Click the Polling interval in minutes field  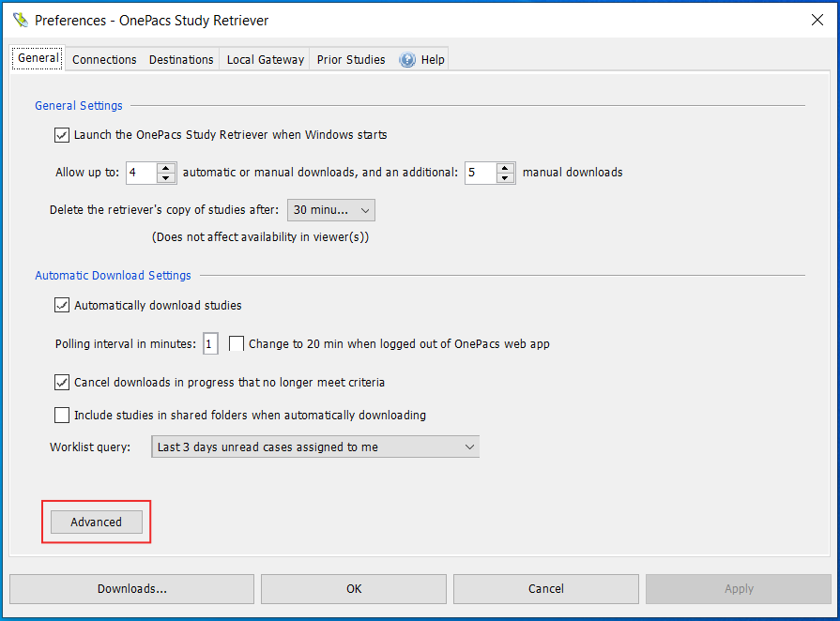tap(210, 343)
